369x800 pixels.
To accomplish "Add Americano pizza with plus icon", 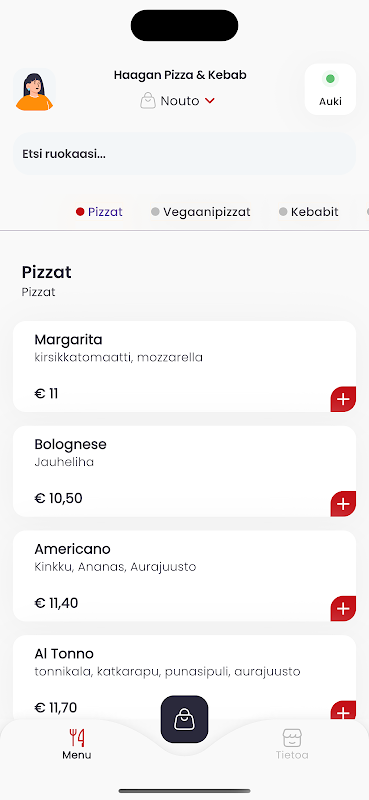I will click(343, 608).
